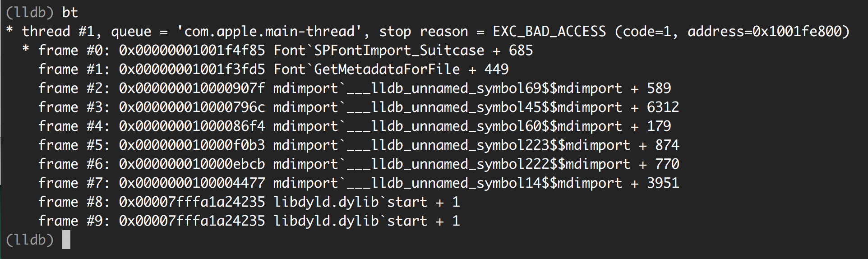Click the address 0x00000001001f4f85
The image size is (868, 259).
192,50
